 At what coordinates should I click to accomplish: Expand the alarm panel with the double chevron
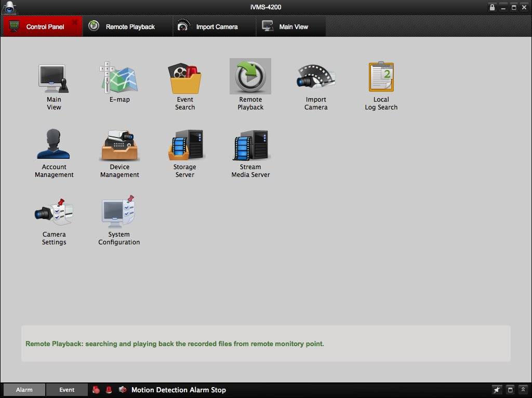(x=523, y=390)
